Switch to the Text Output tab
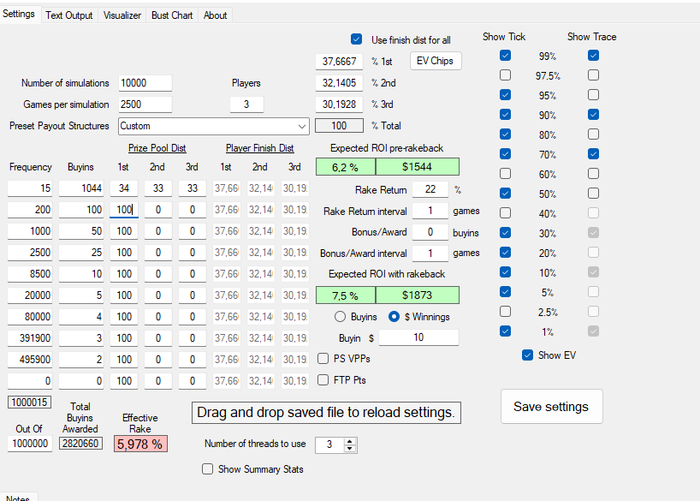The width and height of the screenshot is (700, 501). tap(71, 15)
